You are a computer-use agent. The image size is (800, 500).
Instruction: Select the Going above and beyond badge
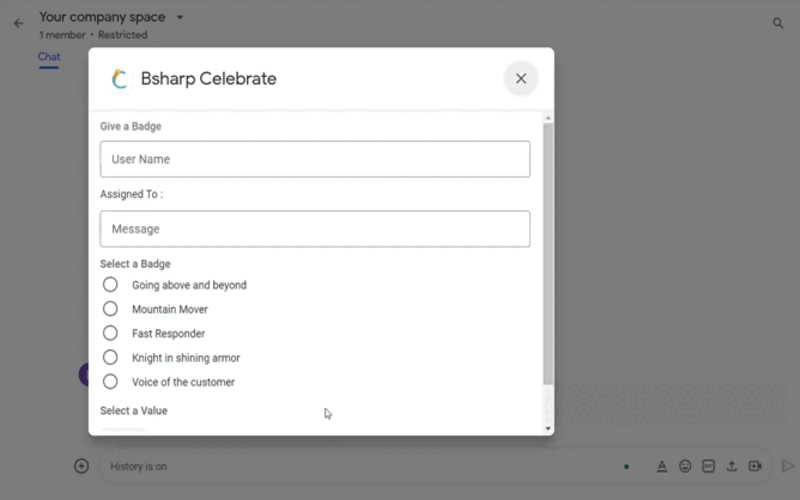[x=110, y=285]
